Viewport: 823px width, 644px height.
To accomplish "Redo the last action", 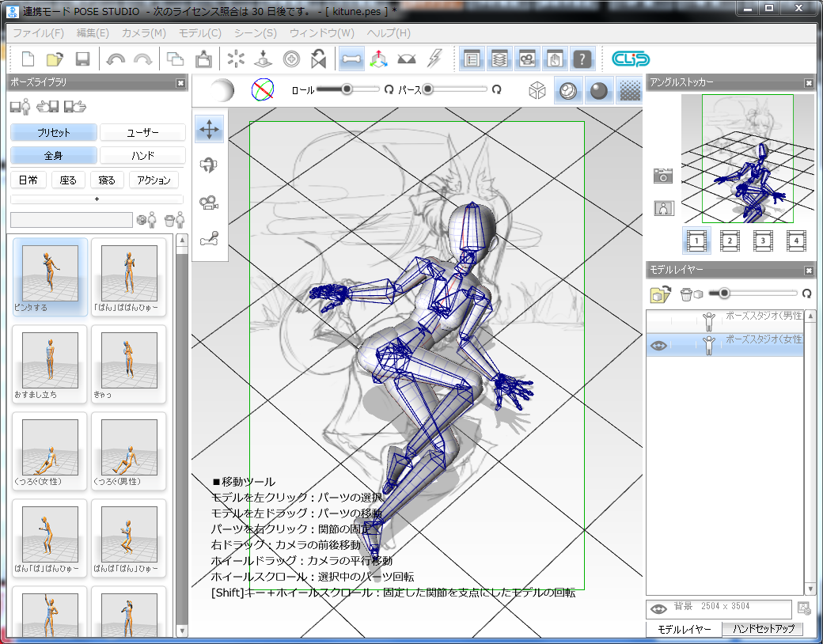I will coord(142,59).
